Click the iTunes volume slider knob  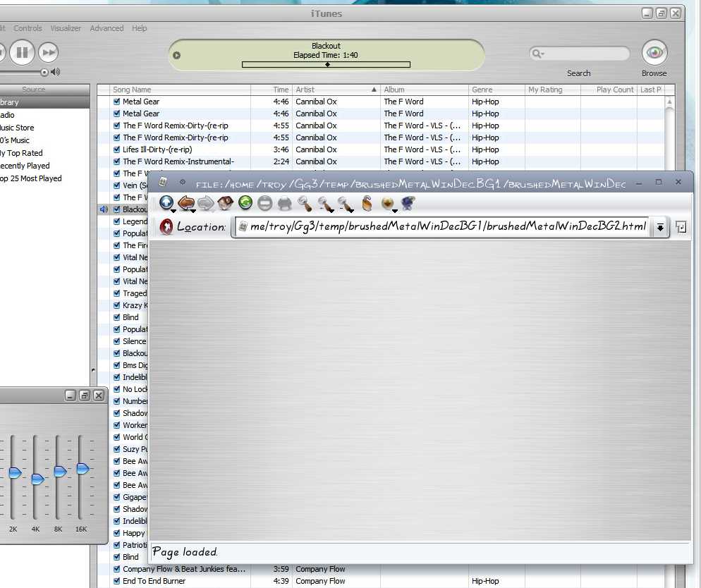pos(44,72)
